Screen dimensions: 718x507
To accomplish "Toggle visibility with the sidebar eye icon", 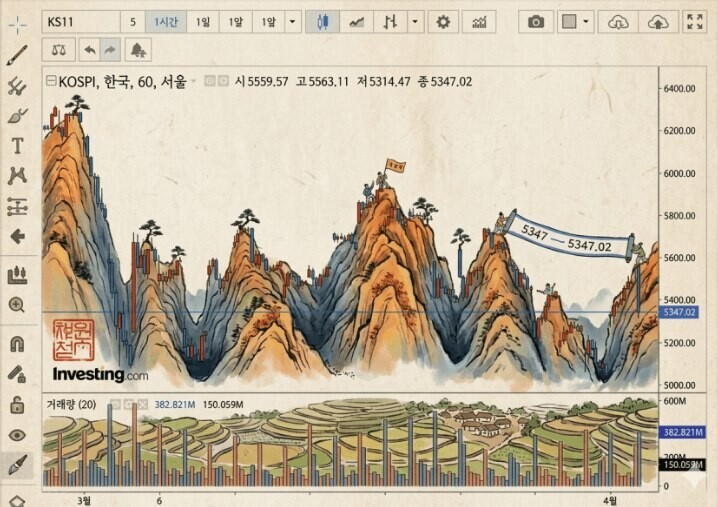I will tap(17, 435).
